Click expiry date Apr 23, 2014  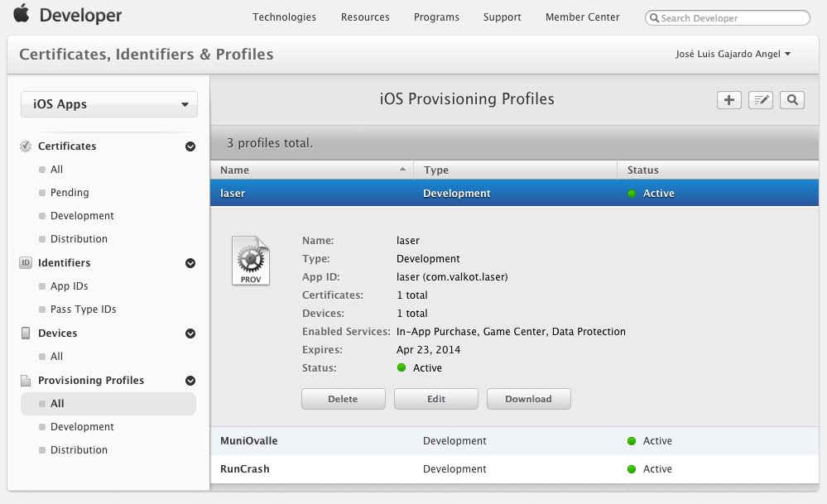point(428,349)
